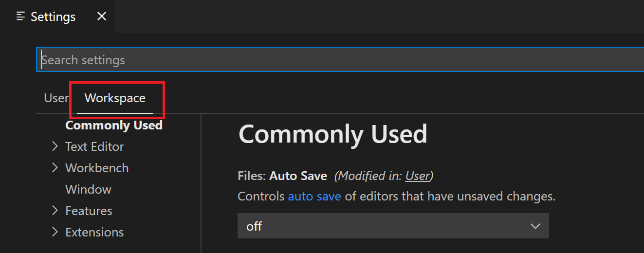Switch to the User settings tab
The width and height of the screenshot is (644, 253).
pos(56,98)
